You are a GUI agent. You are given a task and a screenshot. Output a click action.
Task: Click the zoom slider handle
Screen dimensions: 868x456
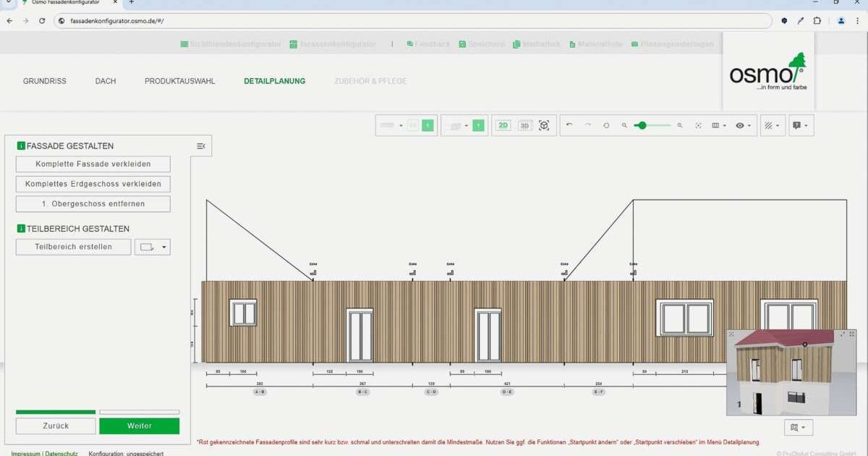(642, 125)
